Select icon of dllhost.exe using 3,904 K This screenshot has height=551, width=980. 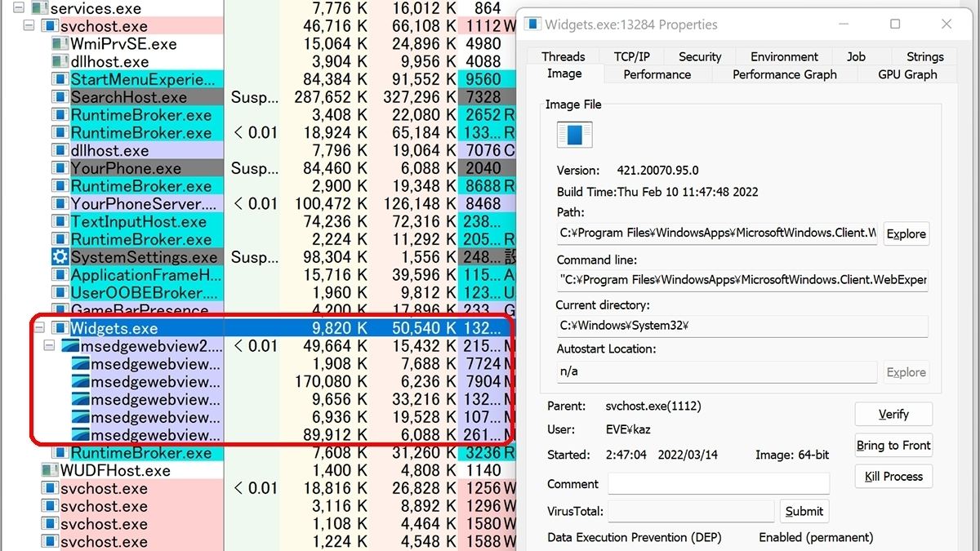(60, 62)
